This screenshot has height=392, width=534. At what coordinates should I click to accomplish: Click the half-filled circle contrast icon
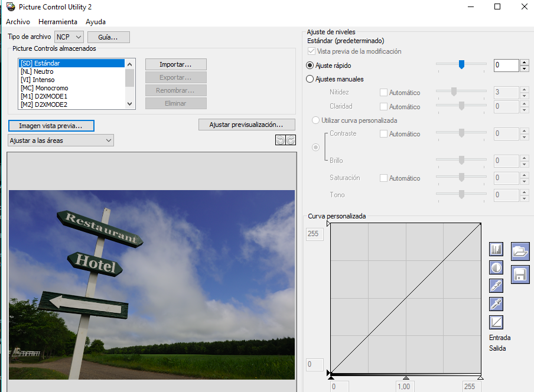tap(496, 267)
